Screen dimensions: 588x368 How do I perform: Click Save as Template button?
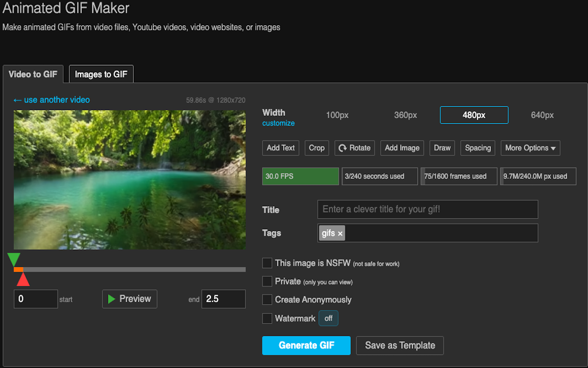[x=400, y=345]
